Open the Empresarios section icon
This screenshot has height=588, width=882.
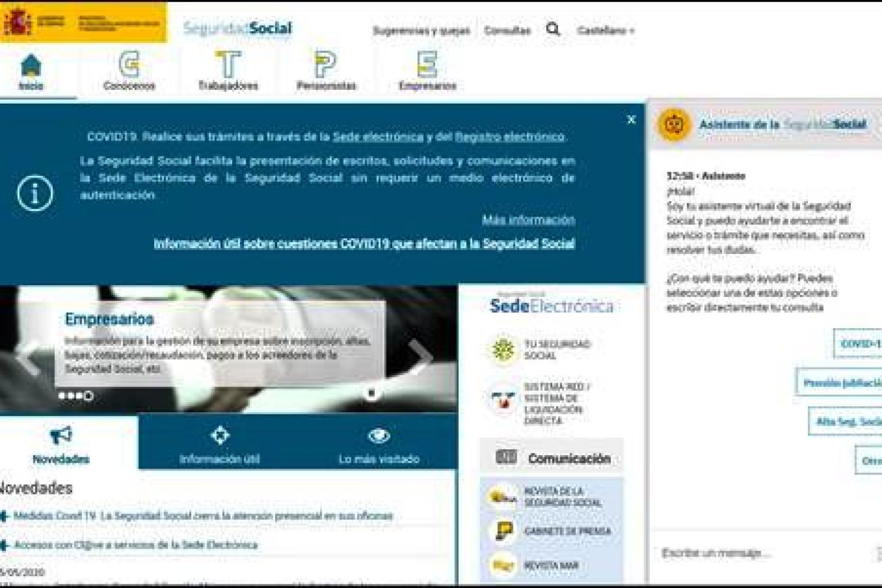[427, 64]
